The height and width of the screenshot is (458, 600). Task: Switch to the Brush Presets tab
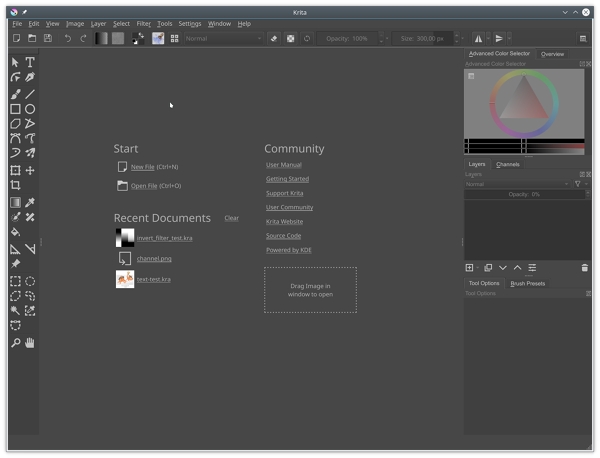coord(527,284)
